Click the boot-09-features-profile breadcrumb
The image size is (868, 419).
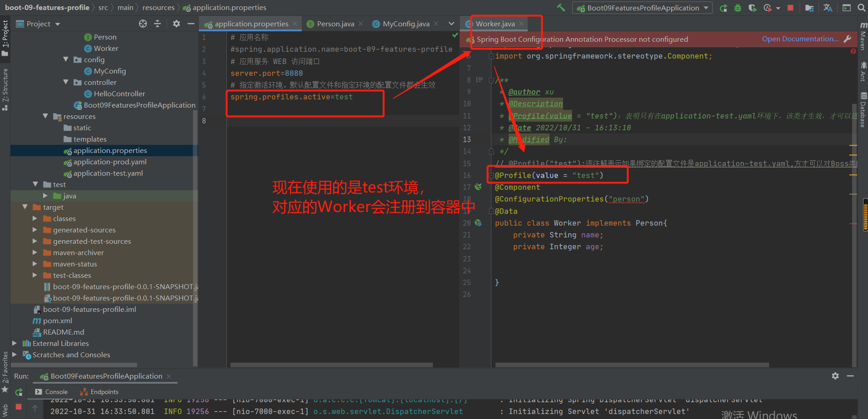tap(47, 7)
